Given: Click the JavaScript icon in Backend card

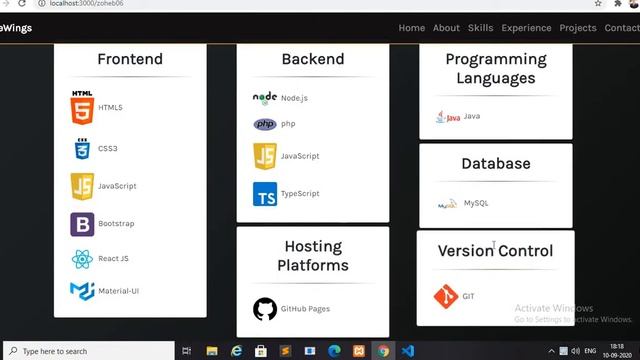Looking at the screenshot, I should pos(264,156).
